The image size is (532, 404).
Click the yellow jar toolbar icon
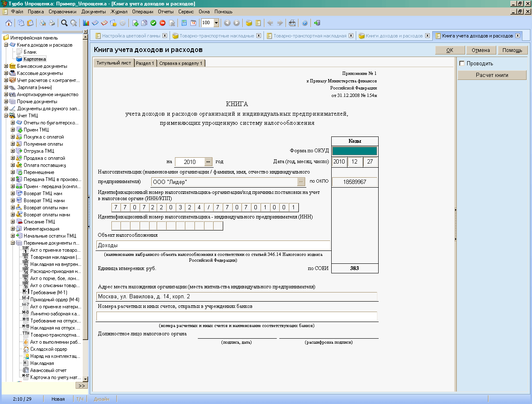point(249,23)
